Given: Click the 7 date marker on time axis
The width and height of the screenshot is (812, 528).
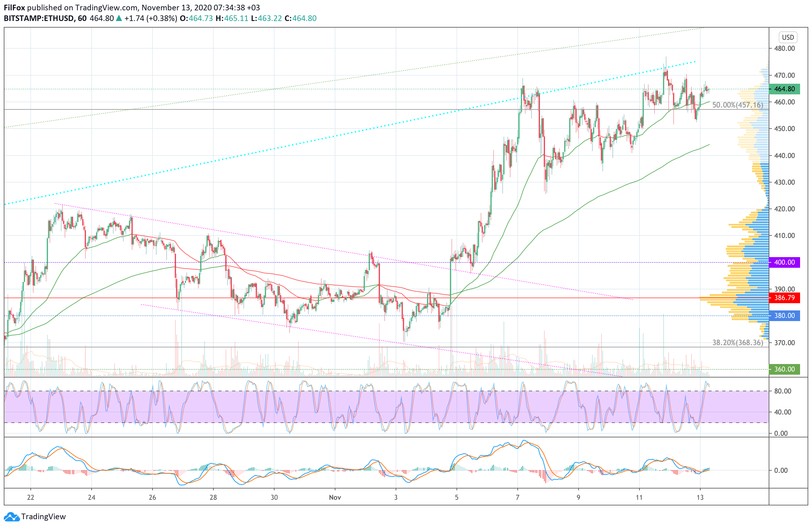Looking at the screenshot, I should 517,497.
